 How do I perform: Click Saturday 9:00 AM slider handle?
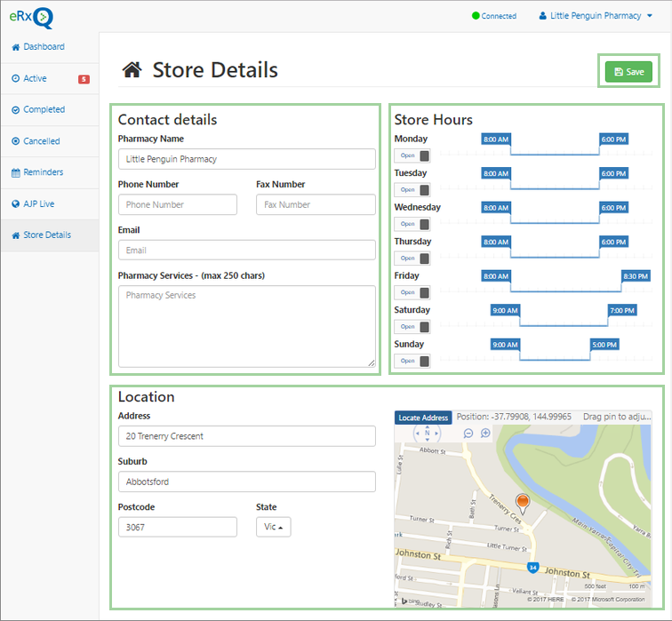(505, 311)
